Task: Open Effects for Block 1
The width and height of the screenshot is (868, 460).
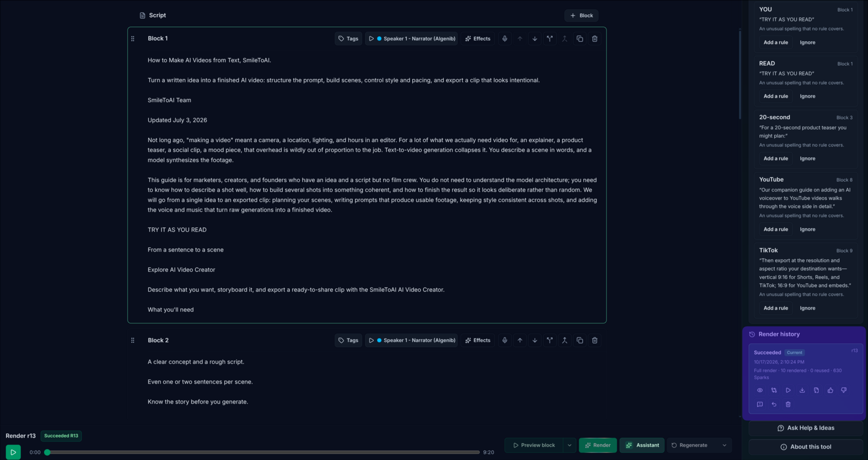Action: click(x=477, y=39)
